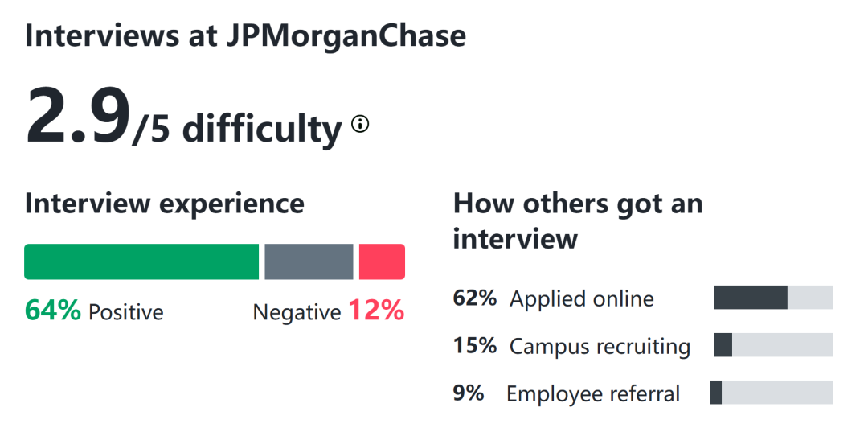Click the Employee referral label

tap(593, 394)
